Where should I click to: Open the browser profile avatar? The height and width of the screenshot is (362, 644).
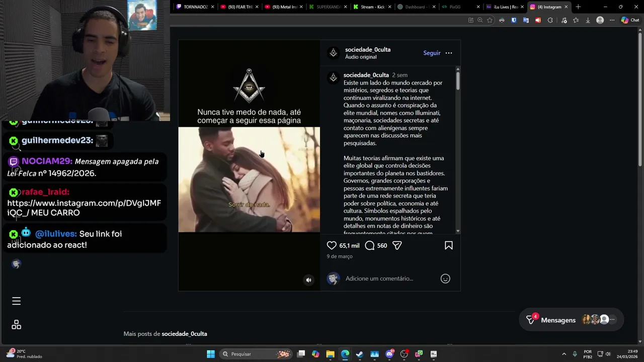(600, 20)
